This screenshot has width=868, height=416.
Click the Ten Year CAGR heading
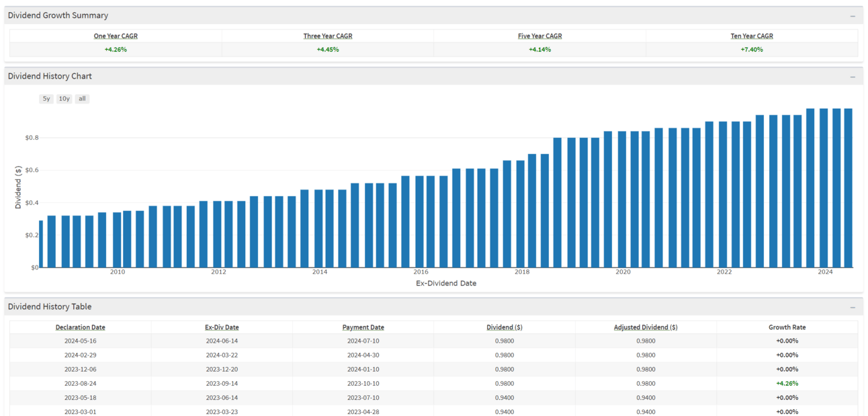pos(752,36)
